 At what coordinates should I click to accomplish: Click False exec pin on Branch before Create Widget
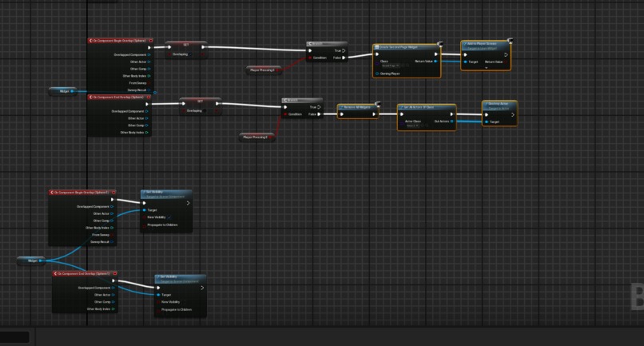344,58
